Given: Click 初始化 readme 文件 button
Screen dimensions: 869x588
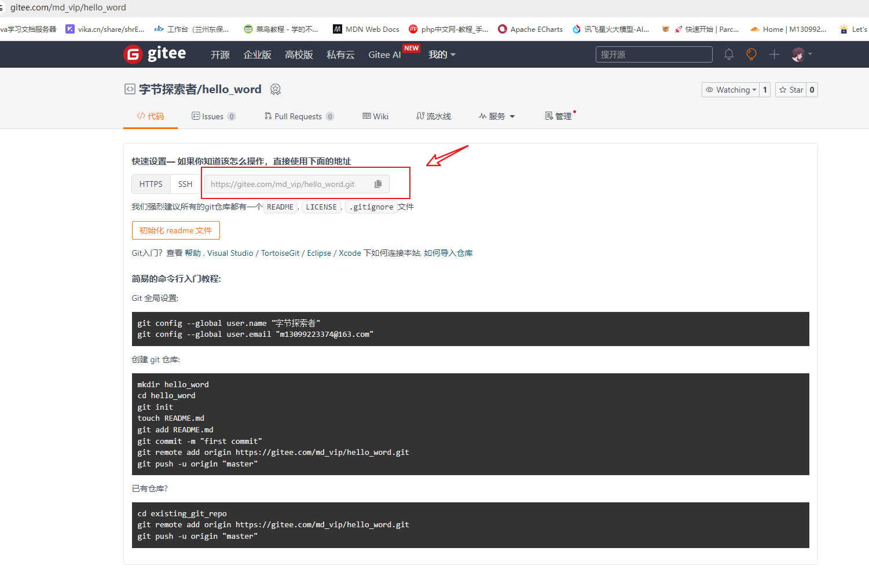Looking at the screenshot, I should point(176,230).
